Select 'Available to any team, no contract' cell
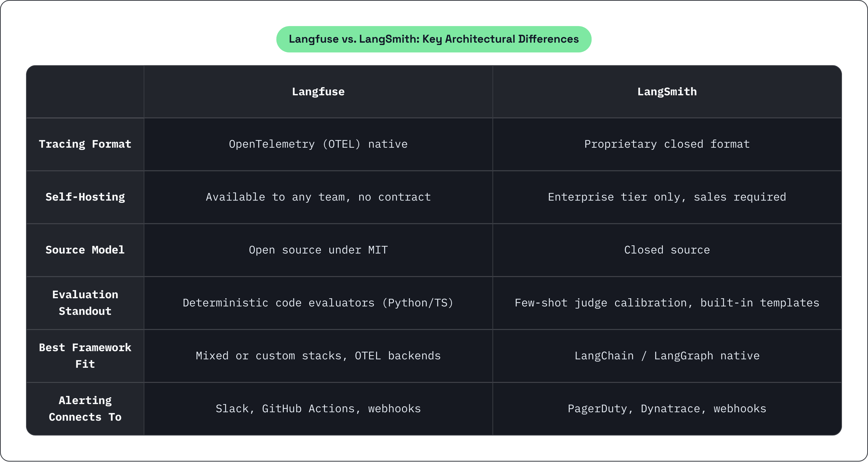This screenshot has width=868, height=462. 318,197
